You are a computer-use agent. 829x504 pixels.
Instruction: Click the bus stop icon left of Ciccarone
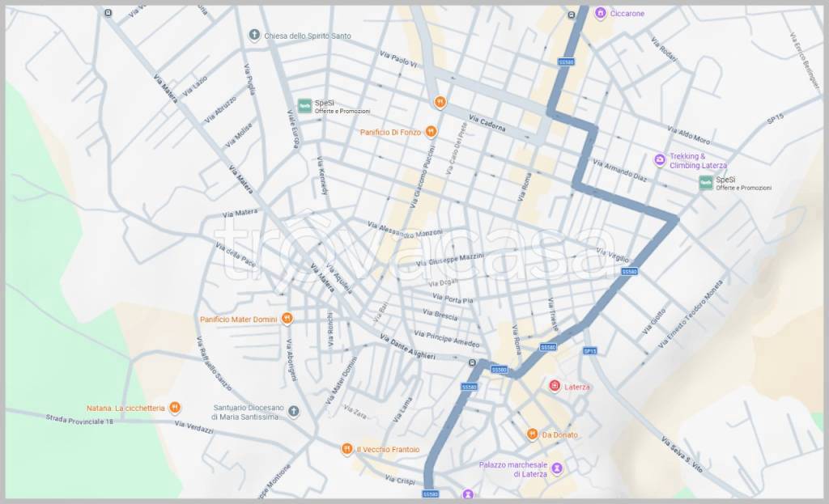(x=572, y=14)
